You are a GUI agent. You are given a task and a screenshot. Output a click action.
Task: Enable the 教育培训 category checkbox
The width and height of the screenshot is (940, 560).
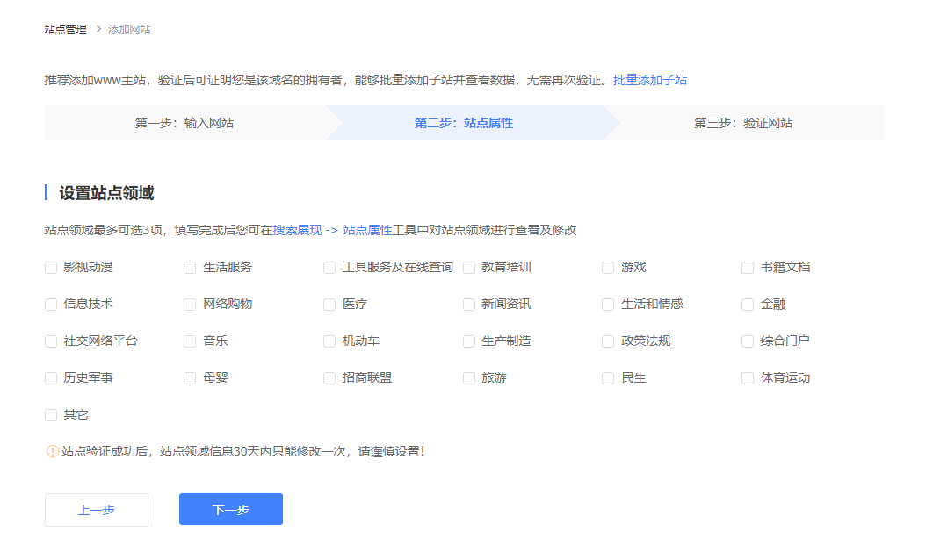469,268
